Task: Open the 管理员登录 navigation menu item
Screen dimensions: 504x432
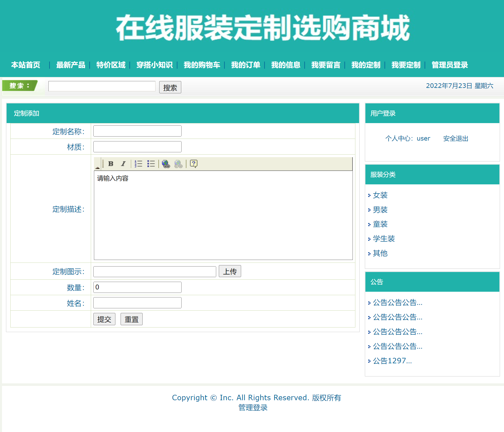Action: pyautogui.click(x=449, y=65)
